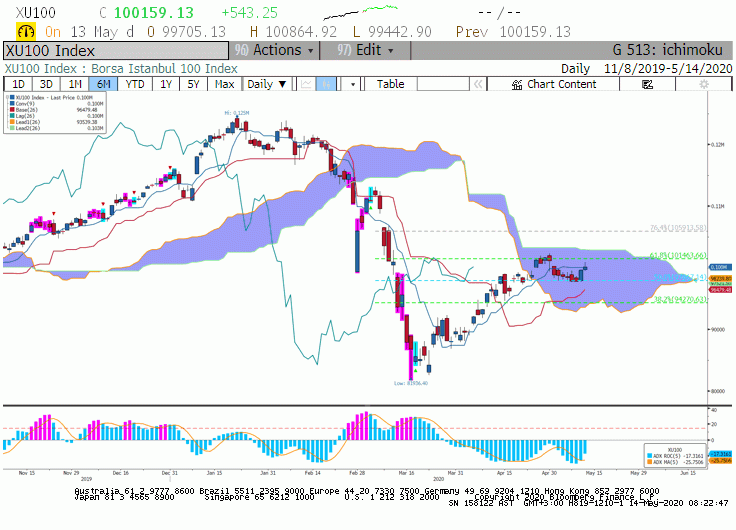Click the yellow help gauge icon
Image resolution: width=736 pixels, height=530 pixels.
click(26, 31)
